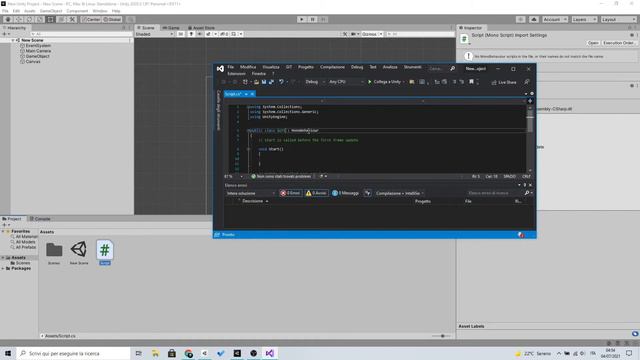Start Play mode in Unity
Screen dimensions: 640x360
[x=302, y=19]
